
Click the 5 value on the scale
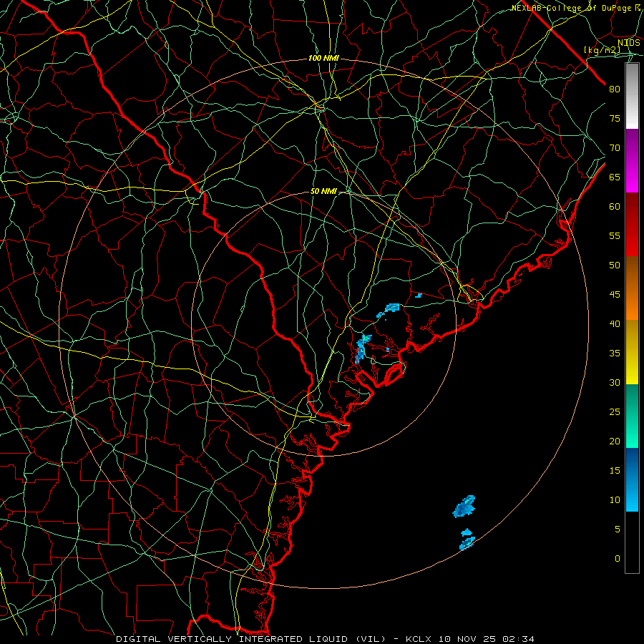click(x=617, y=530)
